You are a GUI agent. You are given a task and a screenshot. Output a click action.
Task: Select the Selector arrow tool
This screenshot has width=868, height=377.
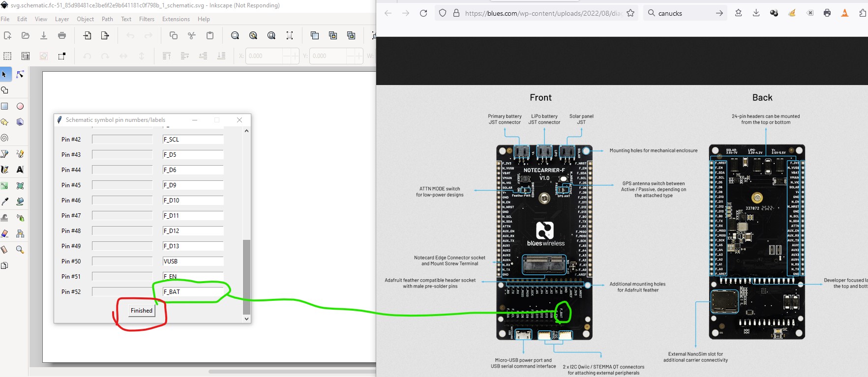4,74
